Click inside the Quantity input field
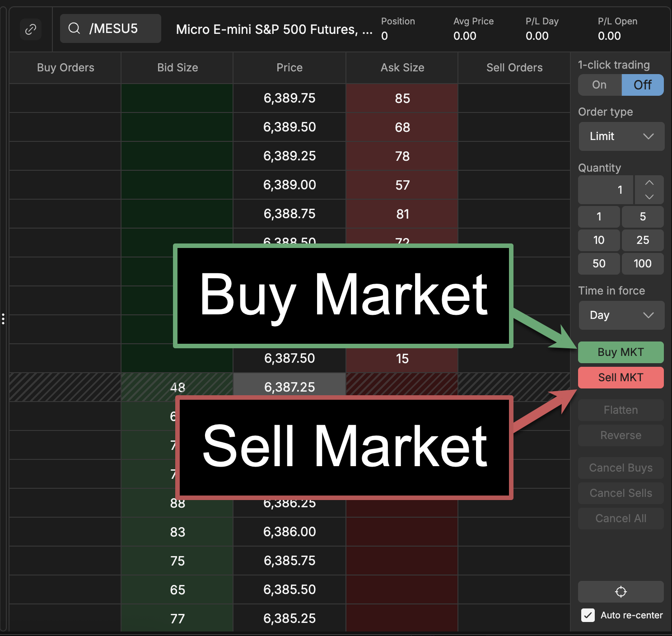Viewport: 672px width, 636px height. 605,190
